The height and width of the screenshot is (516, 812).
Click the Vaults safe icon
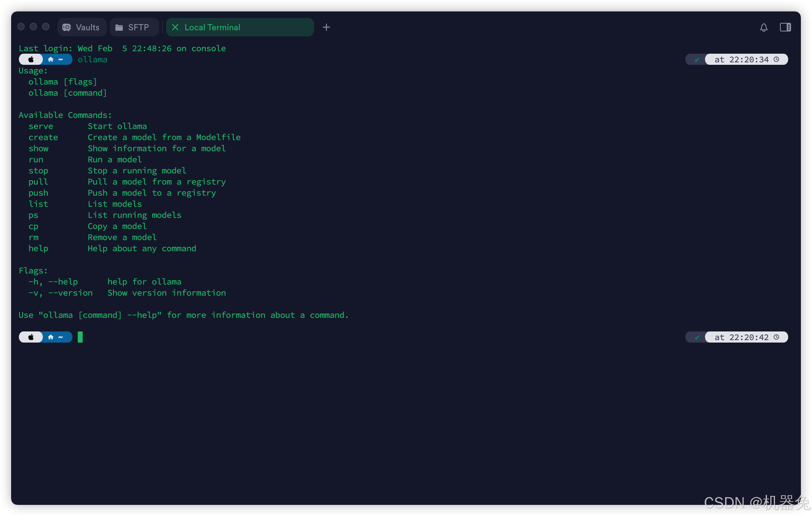pos(67,27)
